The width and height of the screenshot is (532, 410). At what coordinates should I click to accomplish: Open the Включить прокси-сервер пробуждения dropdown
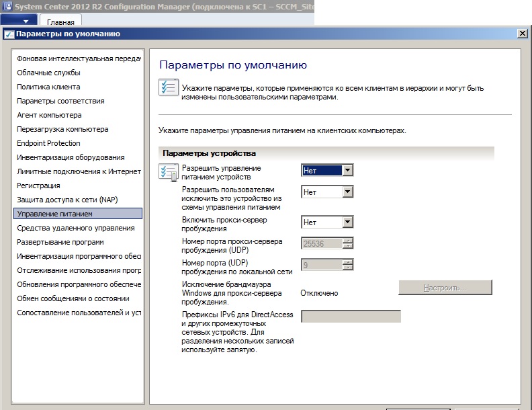pyautogui.click(x=347, y=222)
